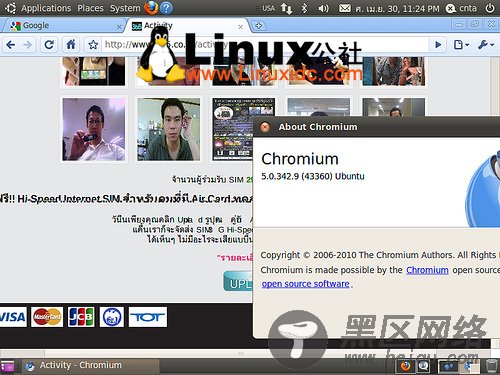The image size is (500, 375).
Task: Click the Show Desktop icon in bottom panel
Action: tap(7, 366)
